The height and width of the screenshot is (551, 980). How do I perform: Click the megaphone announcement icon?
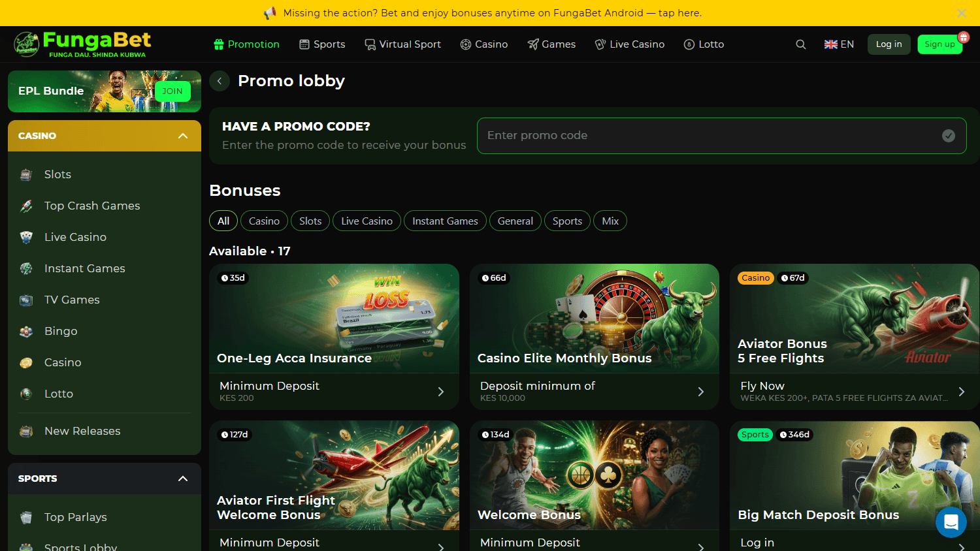[270, 13]
